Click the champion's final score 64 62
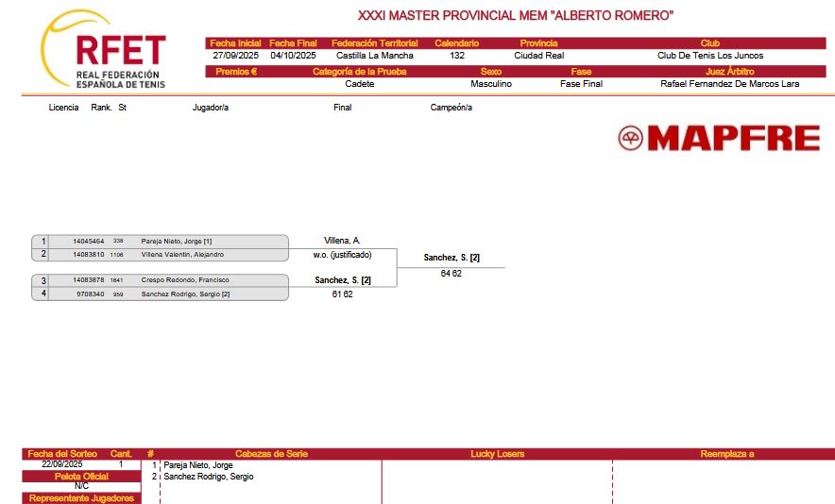The image size is (835, 504). [451, 273]
